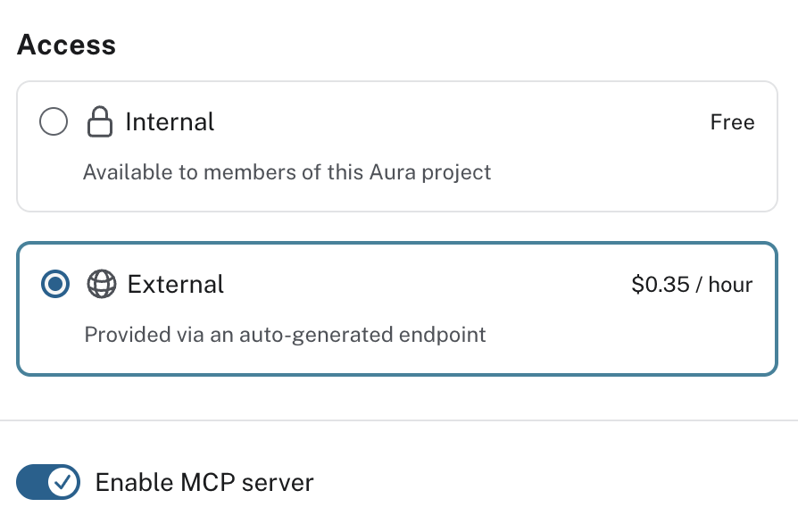Click the Access heading
Viewport: 798px width, 532px height.
[66, 45]
